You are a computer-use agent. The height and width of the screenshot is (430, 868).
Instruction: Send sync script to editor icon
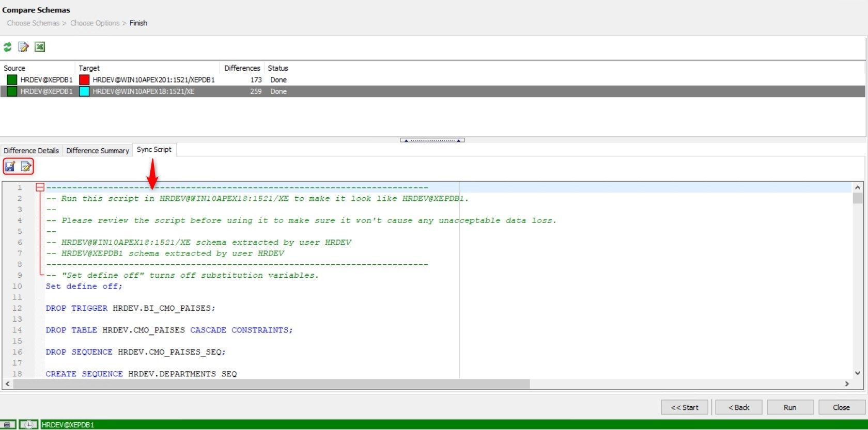pyautogui.click(x=26, y=166)
